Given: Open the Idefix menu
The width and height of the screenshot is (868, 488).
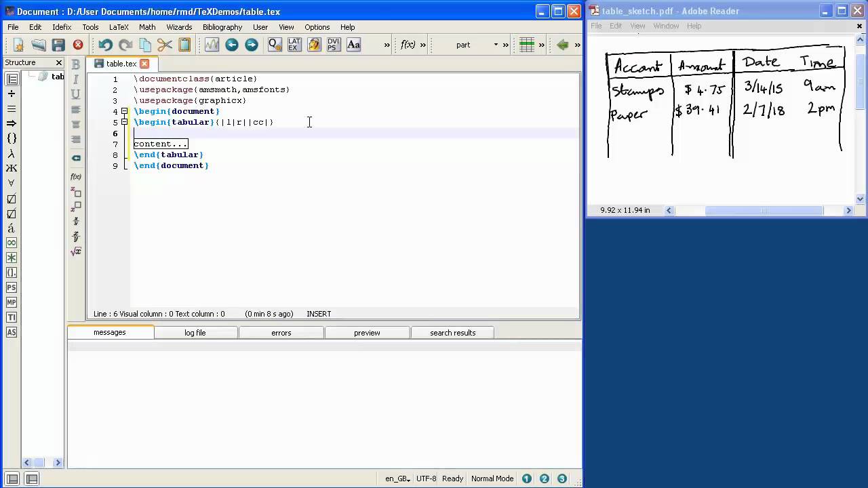Looking at the screenshot, I should (x=62, y=27).
